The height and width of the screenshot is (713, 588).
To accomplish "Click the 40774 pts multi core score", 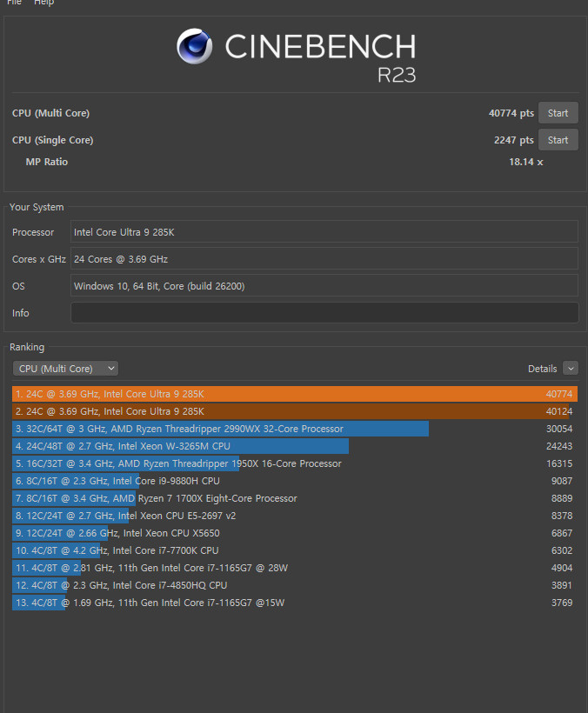I will [511, 113].
